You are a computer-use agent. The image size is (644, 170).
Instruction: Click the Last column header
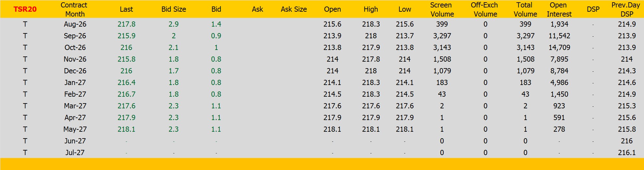point(126,9)
